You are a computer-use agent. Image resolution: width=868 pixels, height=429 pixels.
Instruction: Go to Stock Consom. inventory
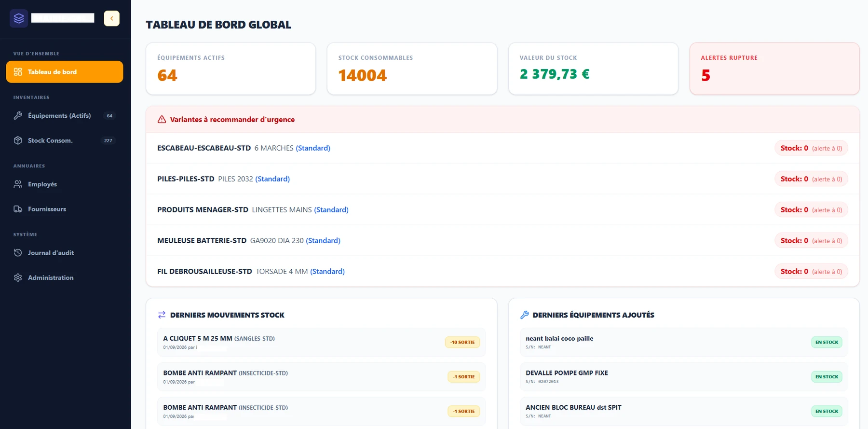[x=65, y=140]
